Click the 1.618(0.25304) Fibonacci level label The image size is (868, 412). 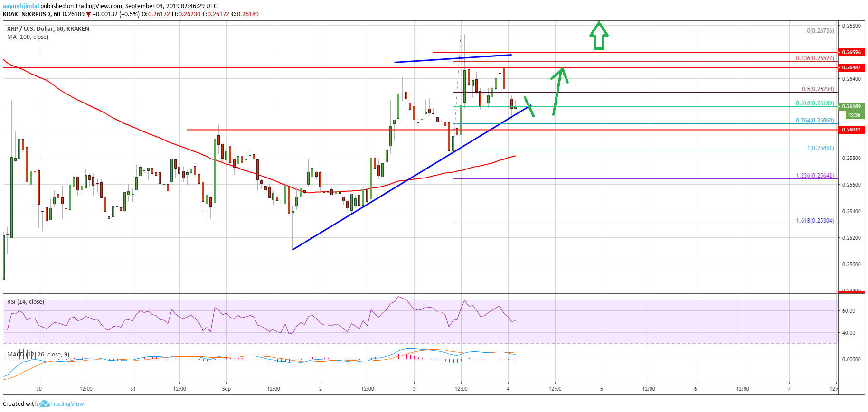click(814, 221)
